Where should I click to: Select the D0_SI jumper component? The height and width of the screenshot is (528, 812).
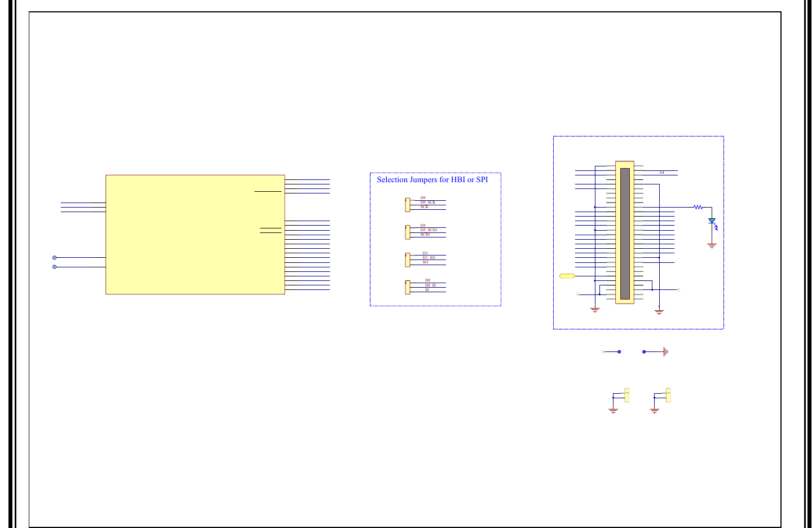[x=408, y=287]
